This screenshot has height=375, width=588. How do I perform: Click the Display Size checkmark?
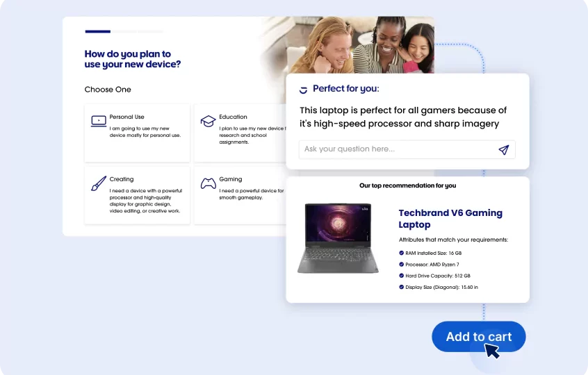401,287
